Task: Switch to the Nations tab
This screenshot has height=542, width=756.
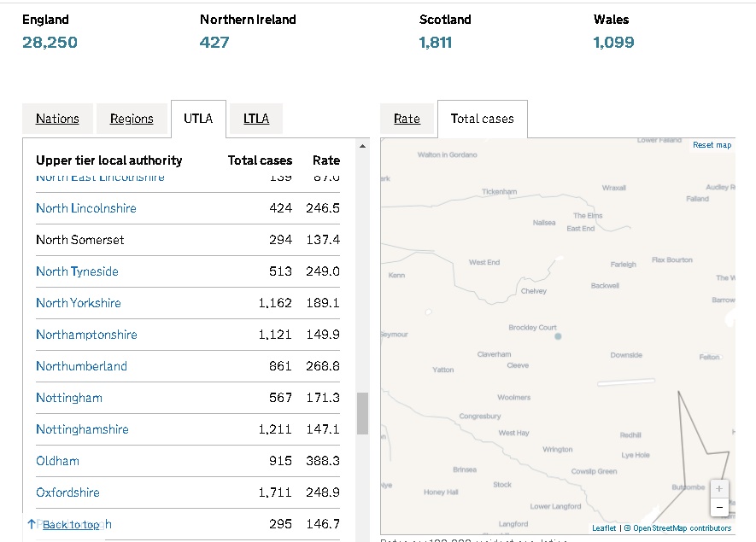Action: 57,119
